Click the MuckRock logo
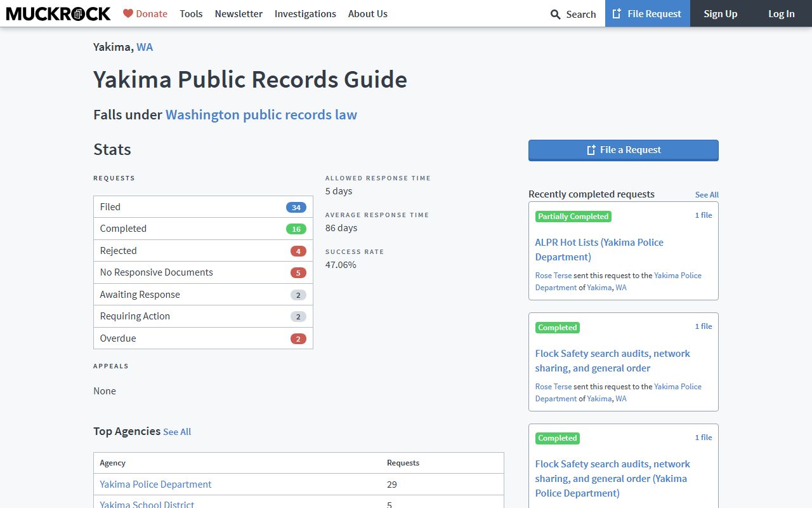Screen dimensions: 812x508 (58, 13)
